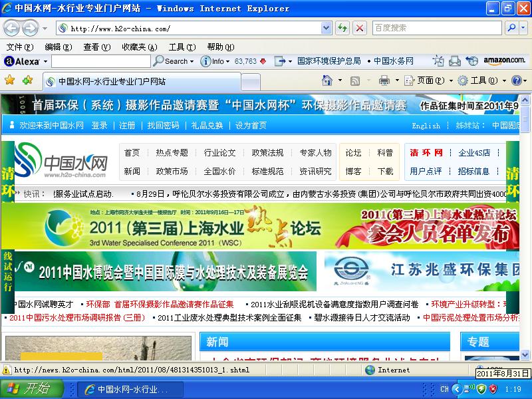
Task: Click the 清环网 red link
Action: click(x=426, y=153)
